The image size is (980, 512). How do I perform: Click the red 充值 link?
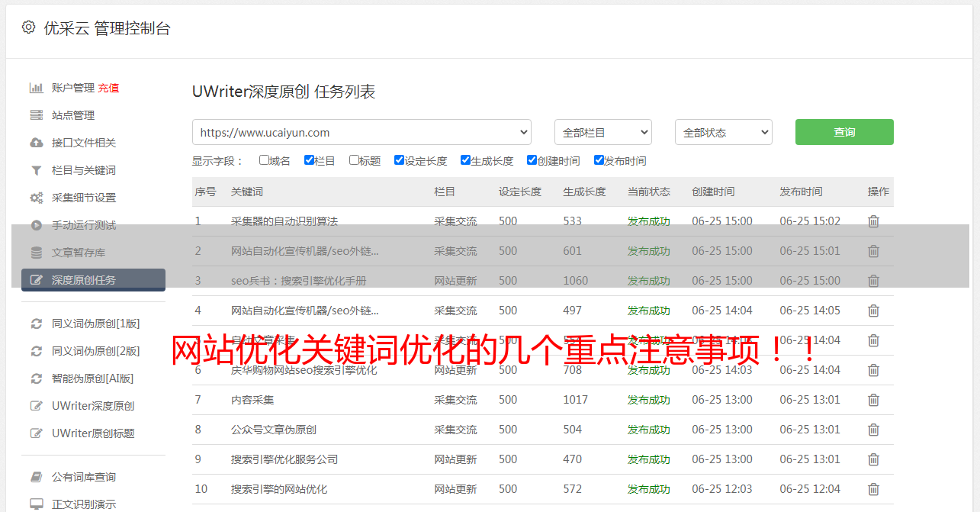pyautogui.click(x=108, y=88)
